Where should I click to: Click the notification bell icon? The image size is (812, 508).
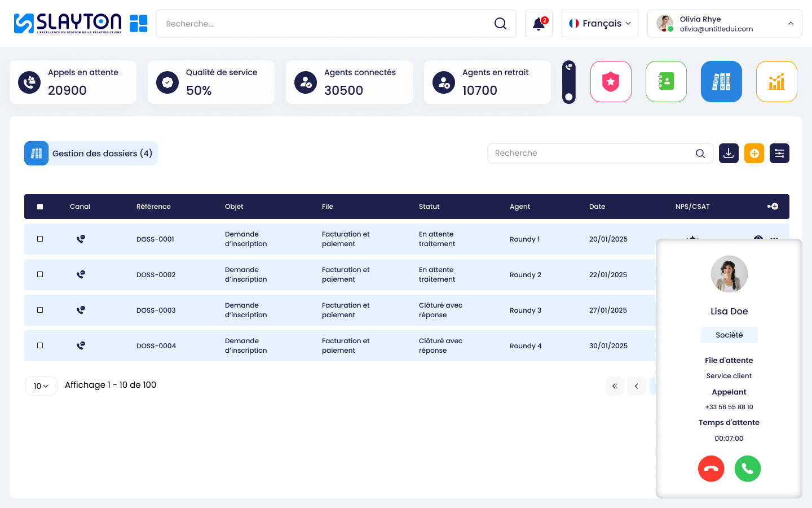click(539, 24)
